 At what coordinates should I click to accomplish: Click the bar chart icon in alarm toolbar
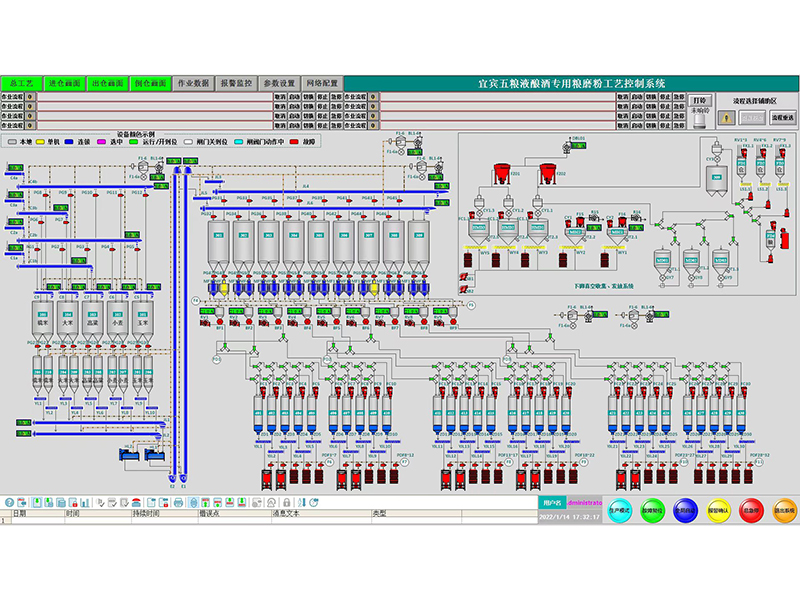pyautogui.click(x=85, y=503)
